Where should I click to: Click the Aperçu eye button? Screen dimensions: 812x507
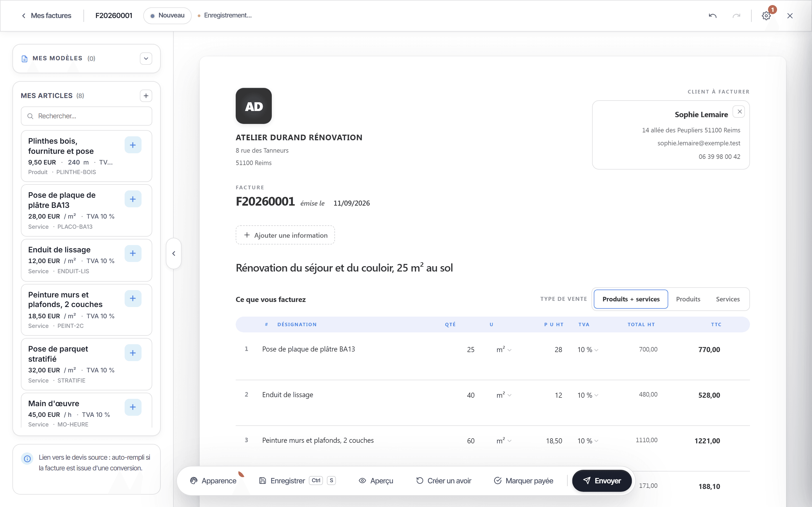click(376, 481)
